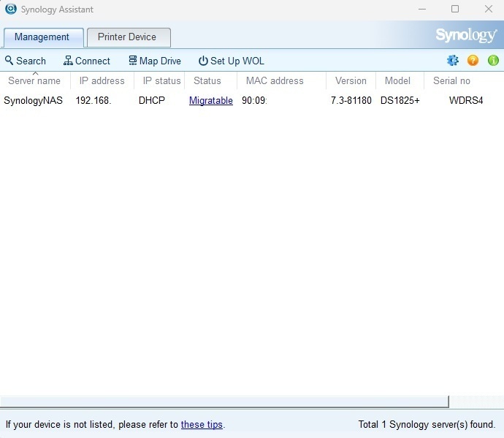Click the Connect toolbar button

pos(87,61)
